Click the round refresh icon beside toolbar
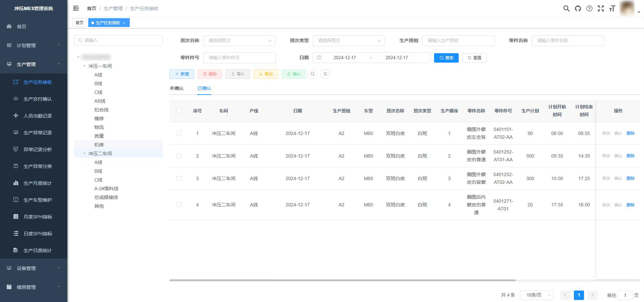The width and height of the screenshot is (644, 302). click(325, 74)
